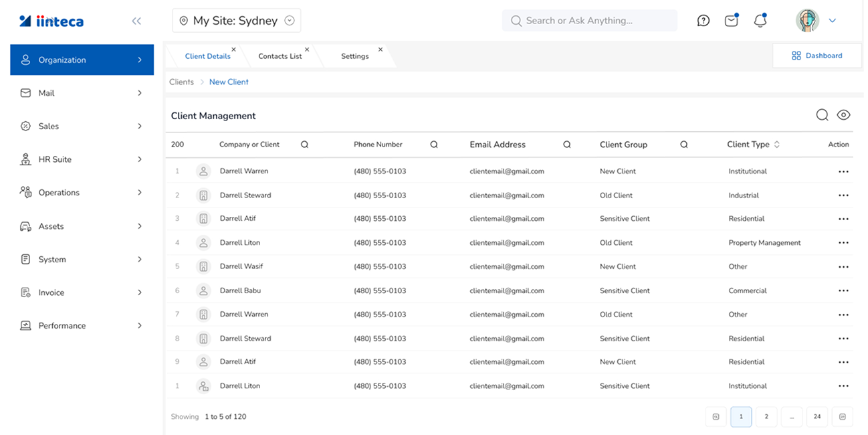868x435 pixels.
Task: Go to Clients breadcrumb link
Action: [x=181, y=82]
